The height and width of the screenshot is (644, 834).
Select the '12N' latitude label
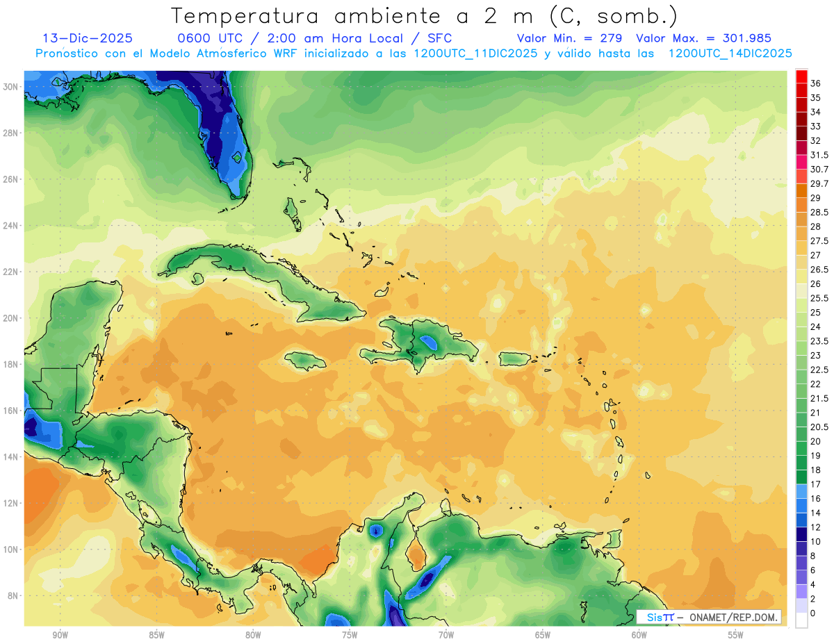[12, 503]
